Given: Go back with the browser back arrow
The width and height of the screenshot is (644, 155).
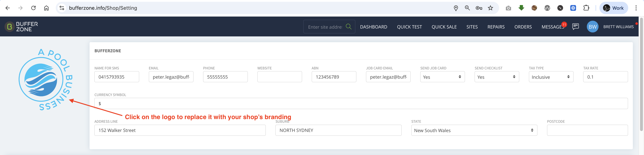Looking at the screenshot, I should click(x=8, y=8).
